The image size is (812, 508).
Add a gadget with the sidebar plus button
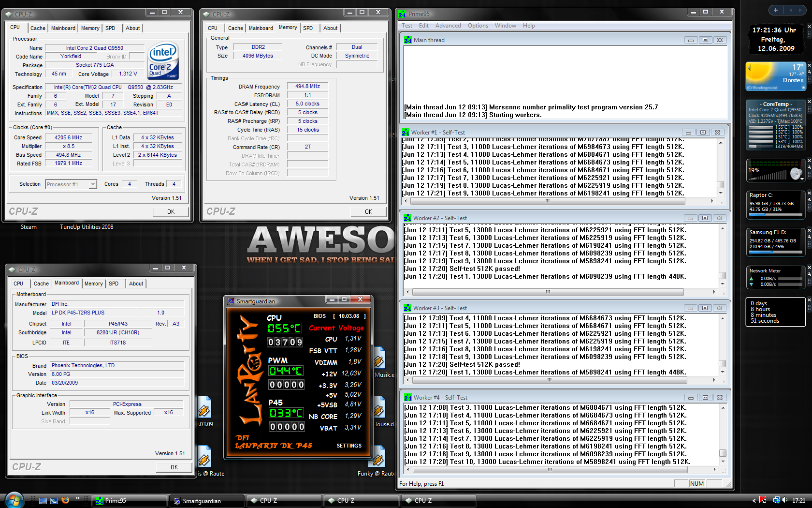[x=776, y=10]
